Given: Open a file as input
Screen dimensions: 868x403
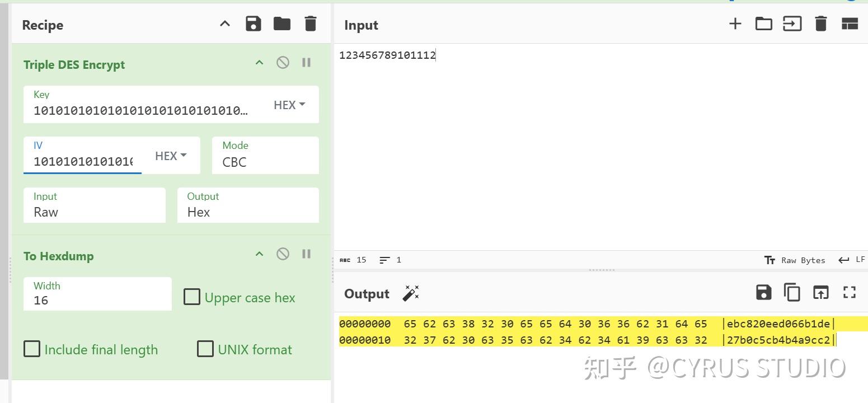Looking at the screenshot, I should point(763,24).
